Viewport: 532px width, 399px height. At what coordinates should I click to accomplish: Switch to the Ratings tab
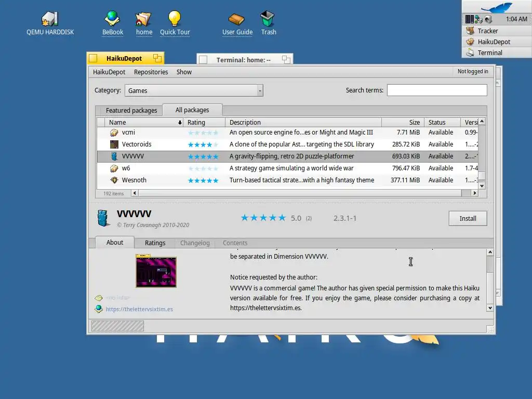[155, 243]
